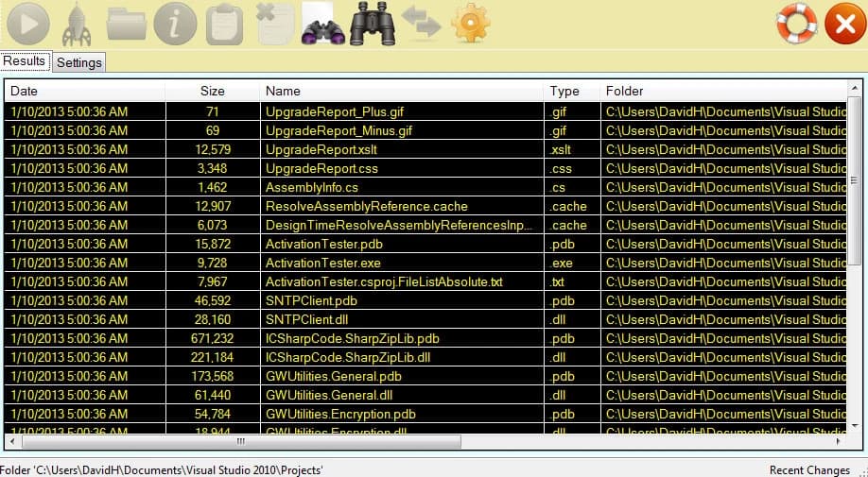
Task: Select the GWUtilities.General.pdb file name
Action: (333, 376)
